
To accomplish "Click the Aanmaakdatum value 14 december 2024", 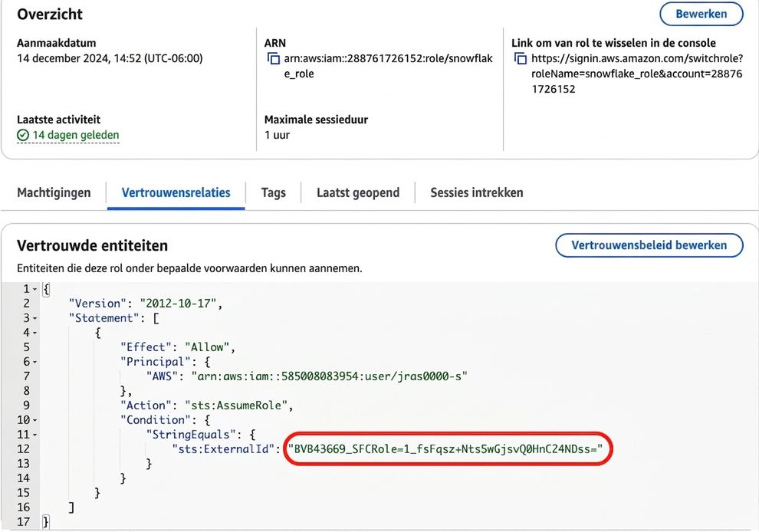I will coord(110,58).
